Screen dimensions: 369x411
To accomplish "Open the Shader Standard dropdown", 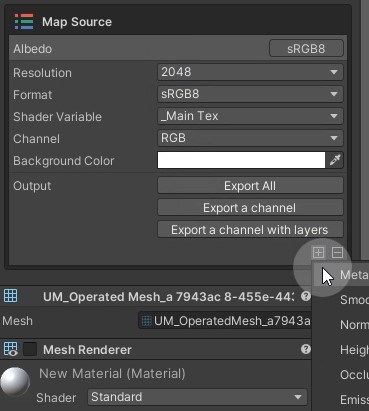I will pyautogui.click(x=197, y=397).
